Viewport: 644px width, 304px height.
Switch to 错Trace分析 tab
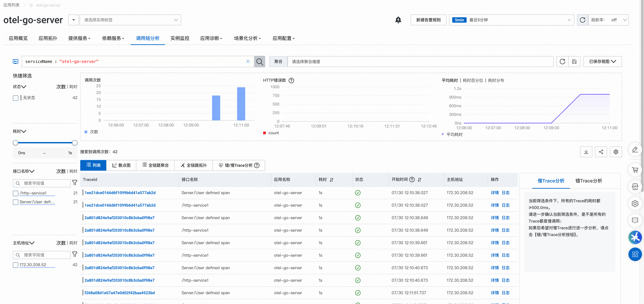tap(589, 181)
